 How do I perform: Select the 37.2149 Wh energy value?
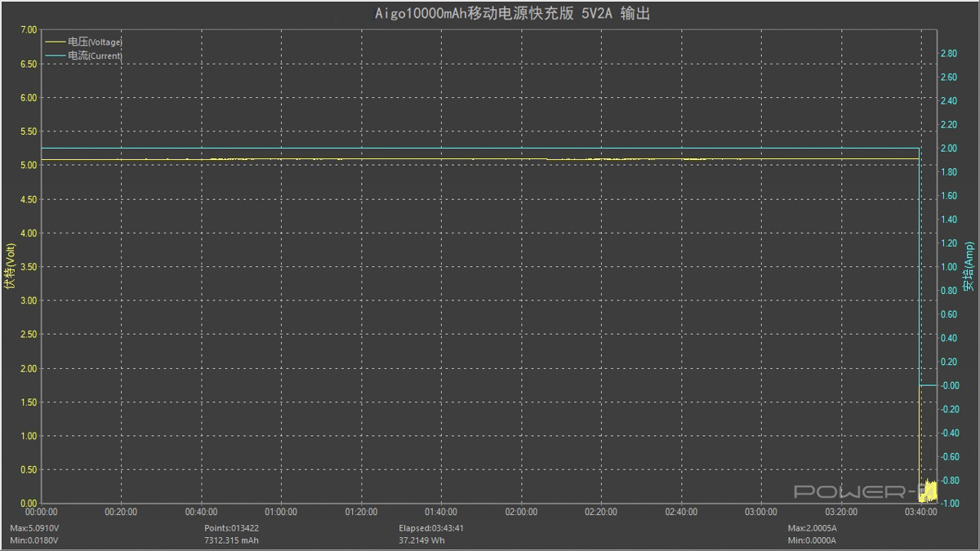(421, 540)
